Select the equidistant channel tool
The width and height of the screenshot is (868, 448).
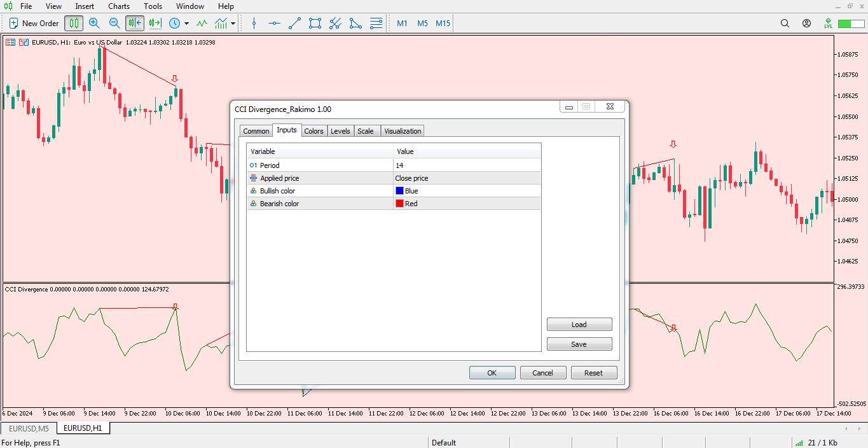[x=335, y=24]
